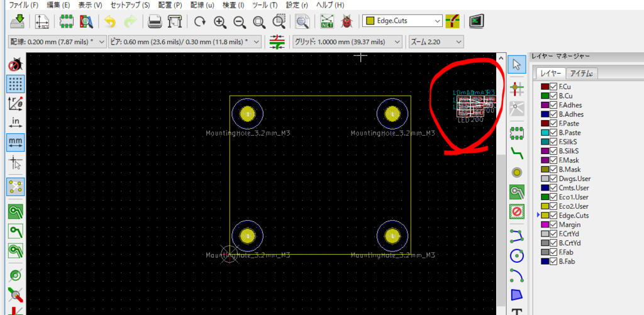Select the B.Mask layer name
This screenshot has height=315, width=644.
pyautogui.click(x=570, y=169)
